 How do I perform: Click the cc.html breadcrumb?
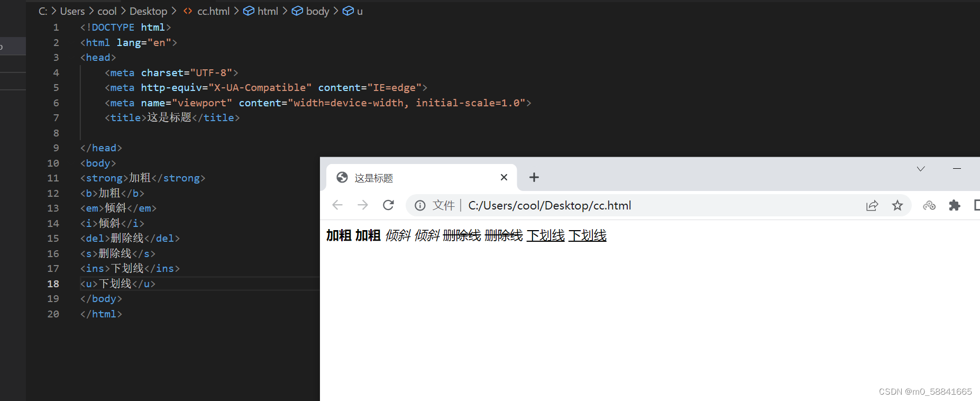click(x=207, y=11)
